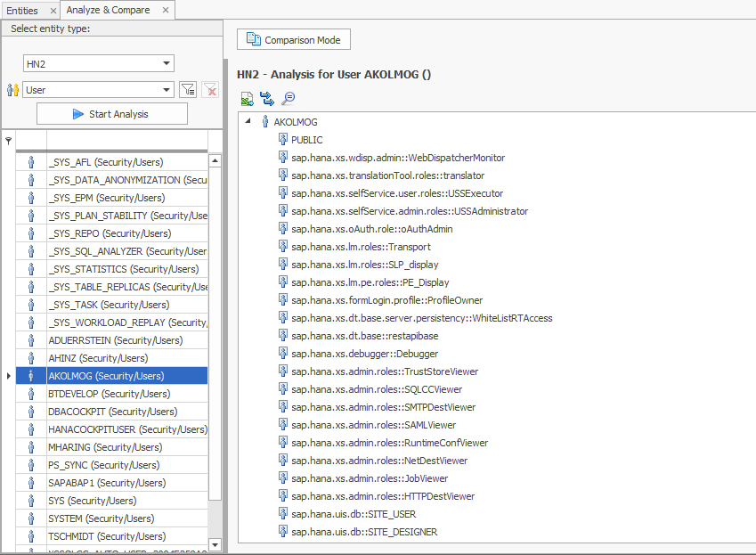Click the filter settings icon beside User

click(188, 89)
